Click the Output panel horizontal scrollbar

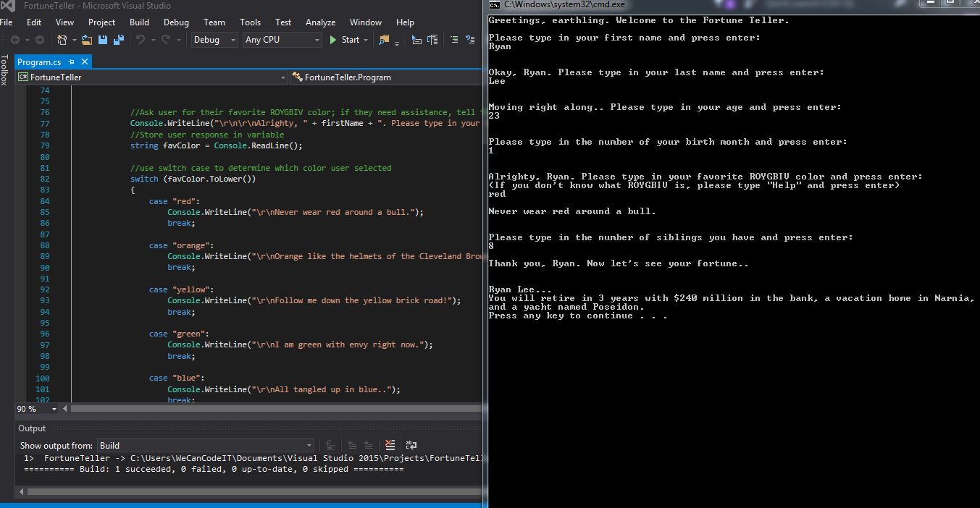pyautogui.click(x=254, y=492)
